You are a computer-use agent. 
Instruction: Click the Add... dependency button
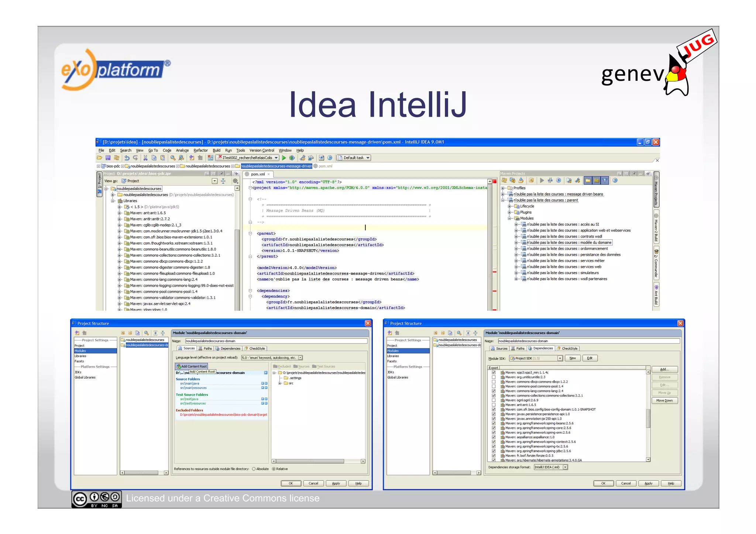tap(664, 369)
